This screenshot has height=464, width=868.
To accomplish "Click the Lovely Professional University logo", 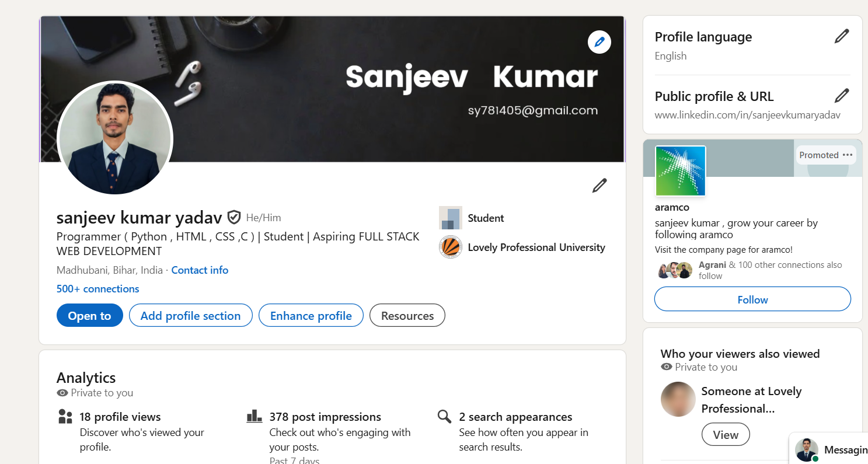I will pos(450,247).
